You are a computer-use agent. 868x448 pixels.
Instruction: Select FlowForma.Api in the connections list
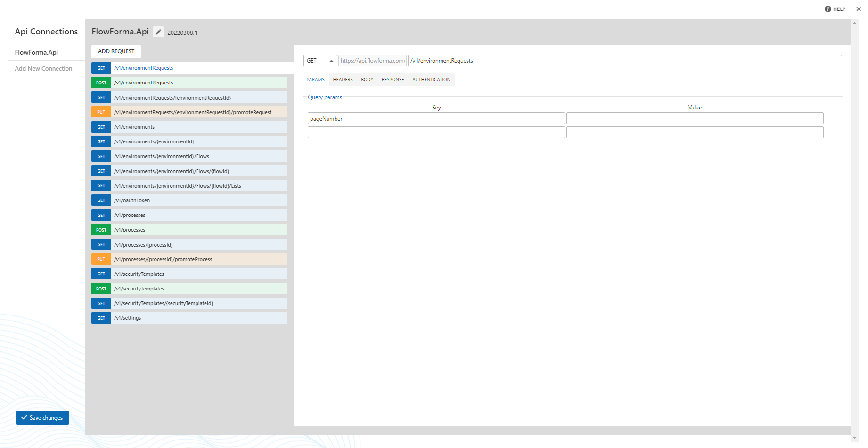click(x=36, y=52)
